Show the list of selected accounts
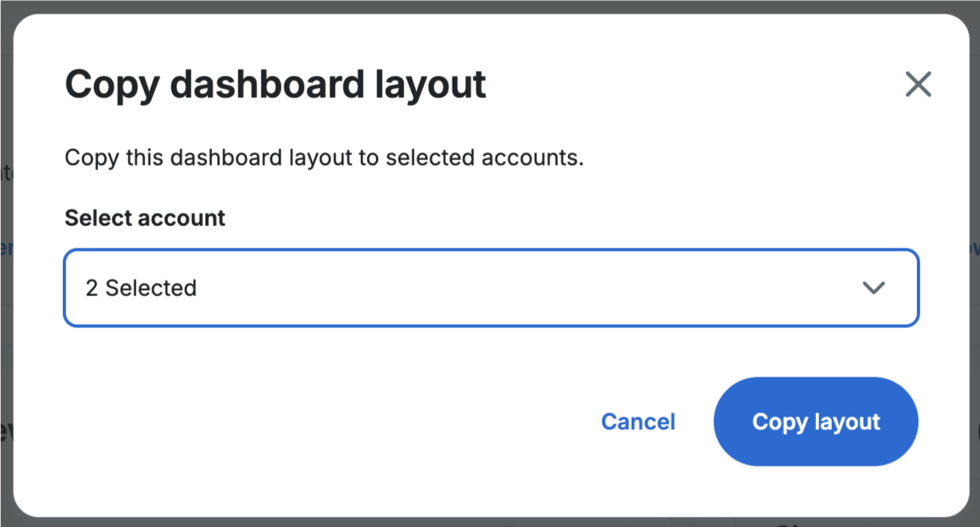 tap(491, 287)
